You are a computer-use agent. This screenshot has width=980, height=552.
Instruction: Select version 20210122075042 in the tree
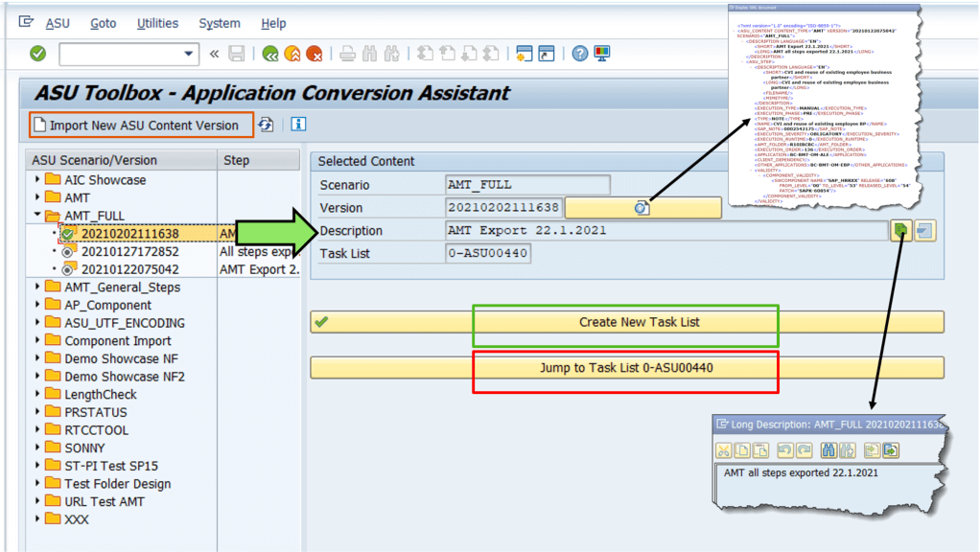point(130,269)
